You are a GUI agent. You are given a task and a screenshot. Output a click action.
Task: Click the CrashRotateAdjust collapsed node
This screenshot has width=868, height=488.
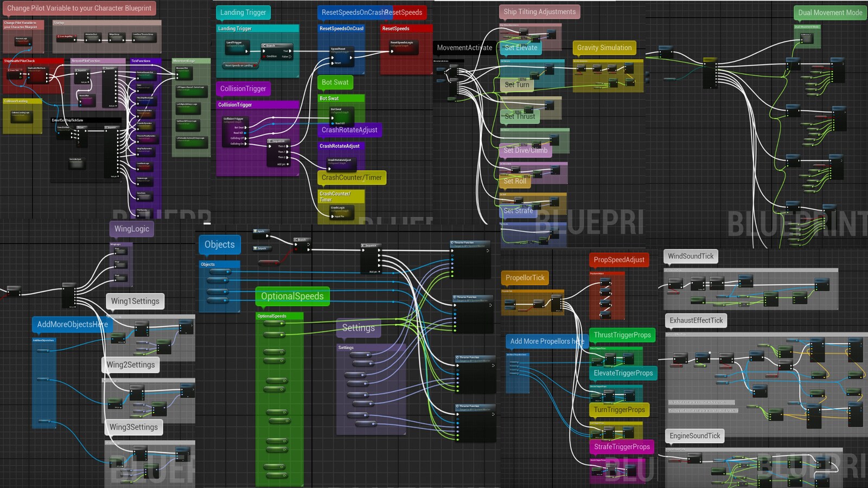tap(341, 164)
